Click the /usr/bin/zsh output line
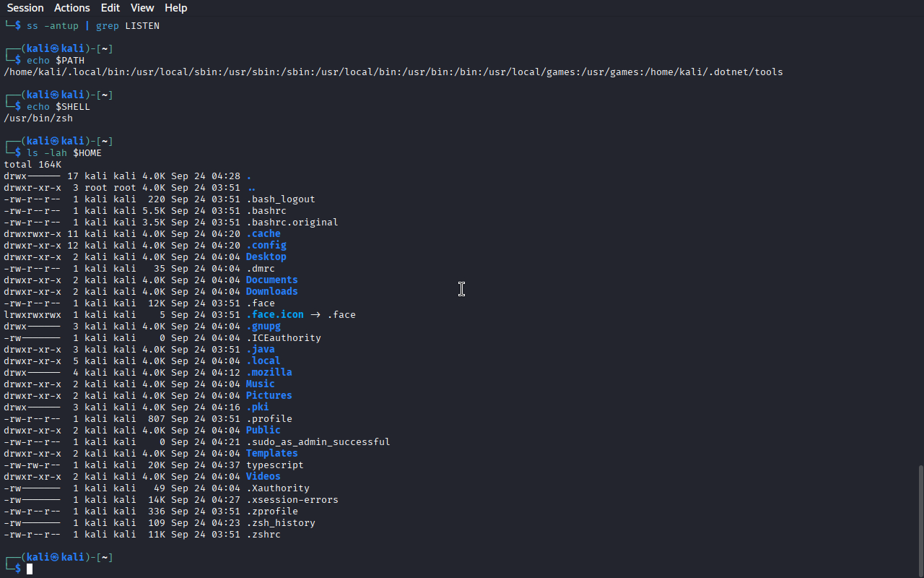 38,118
